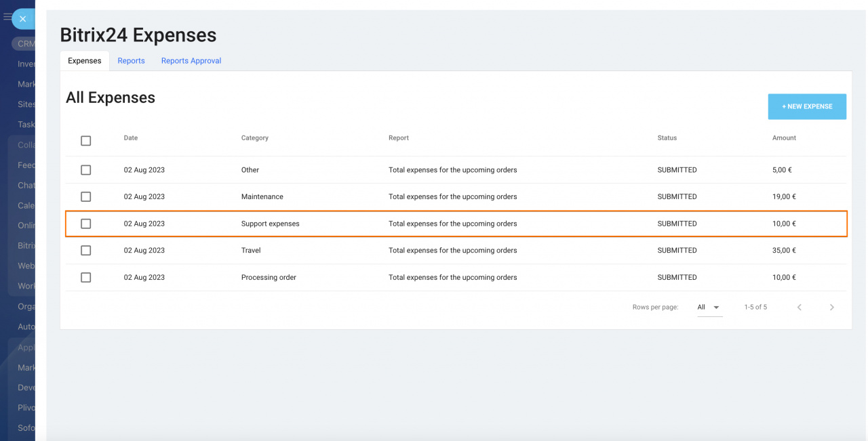Click the 1-5 of 5 pagination text

[x=755, y=308]
